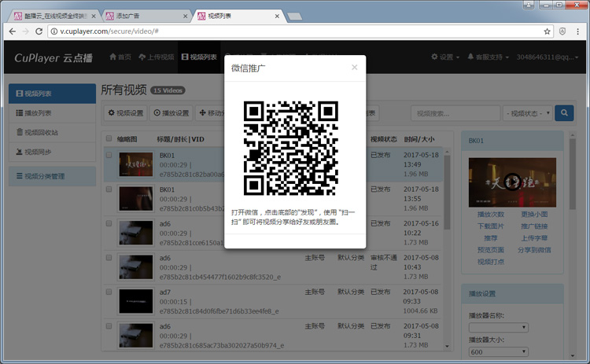This screenshot has width=590, height=364.
Task: Go to 首页 in the top navigation
Action: [120, 57]
